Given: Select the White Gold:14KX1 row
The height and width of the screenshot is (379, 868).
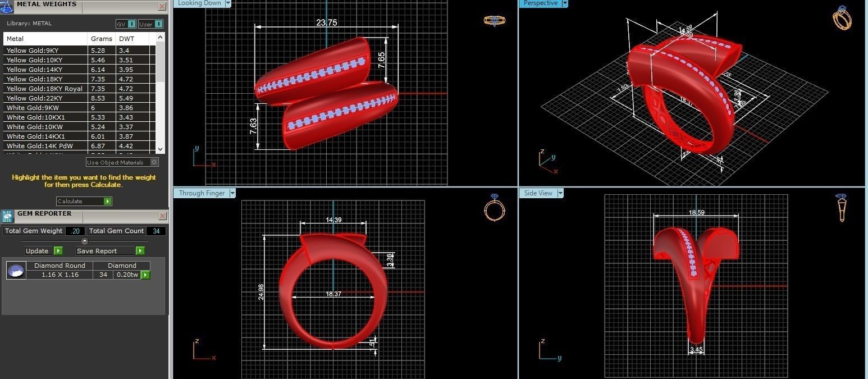Looking at the screenshot, I should coord(80,136).
